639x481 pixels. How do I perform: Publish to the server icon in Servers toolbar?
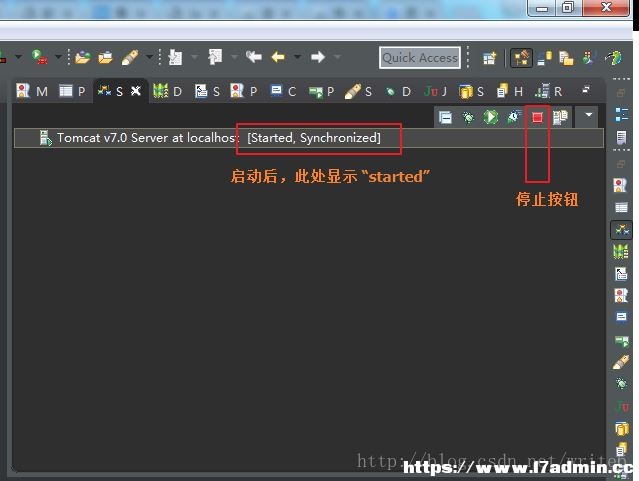560,117
